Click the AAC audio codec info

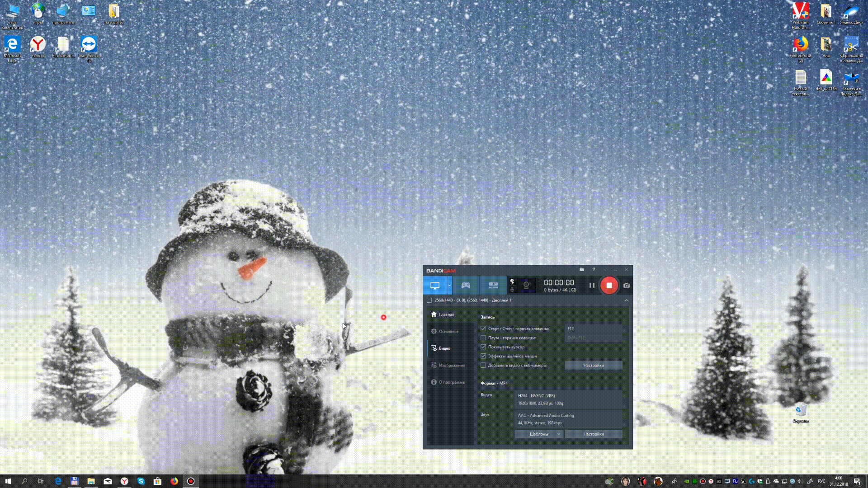[569, 419]
